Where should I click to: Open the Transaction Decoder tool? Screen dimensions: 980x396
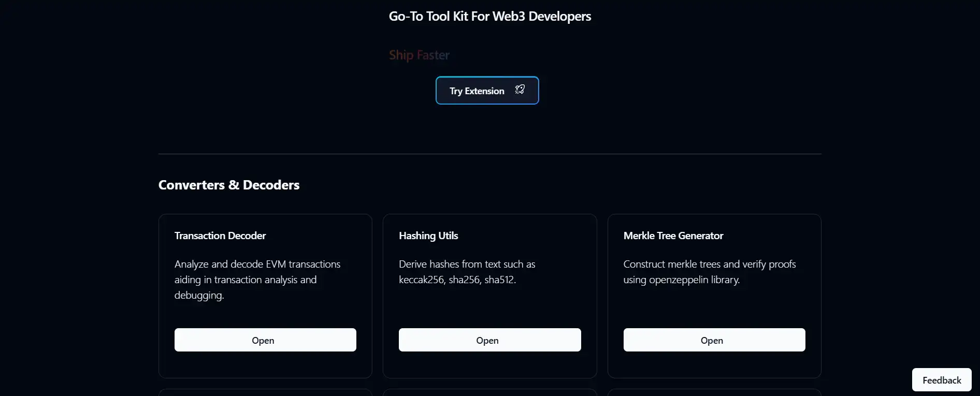click(265, 340)
